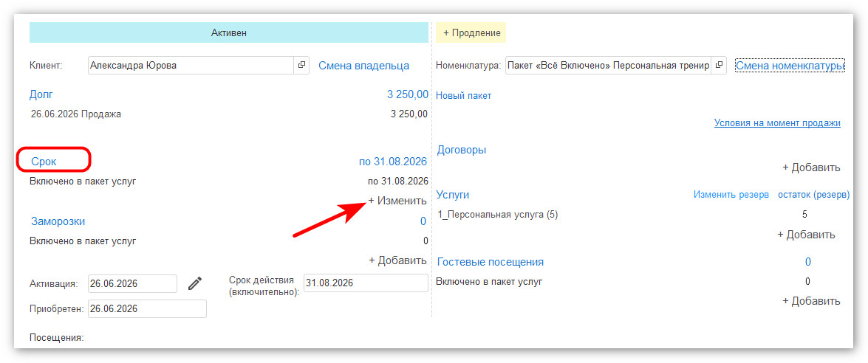Click blue 0 count next to Гостевые посещения
Image resolution: width=868 pixels, height=363 pixels.
[807, 262]
